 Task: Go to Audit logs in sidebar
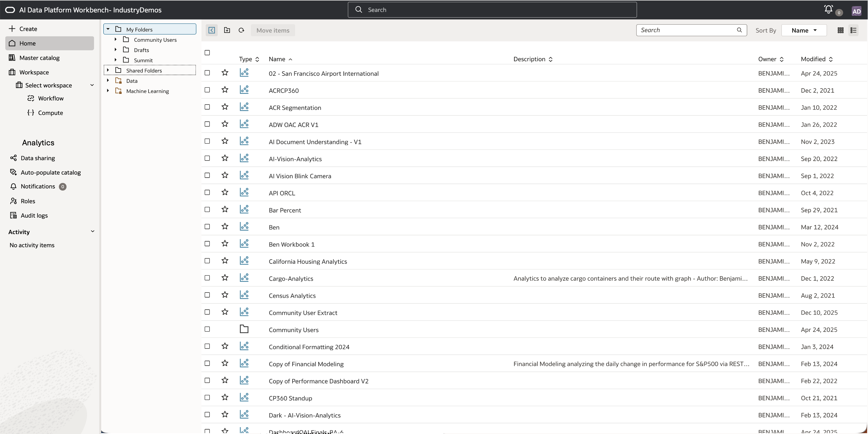(34, 216)
